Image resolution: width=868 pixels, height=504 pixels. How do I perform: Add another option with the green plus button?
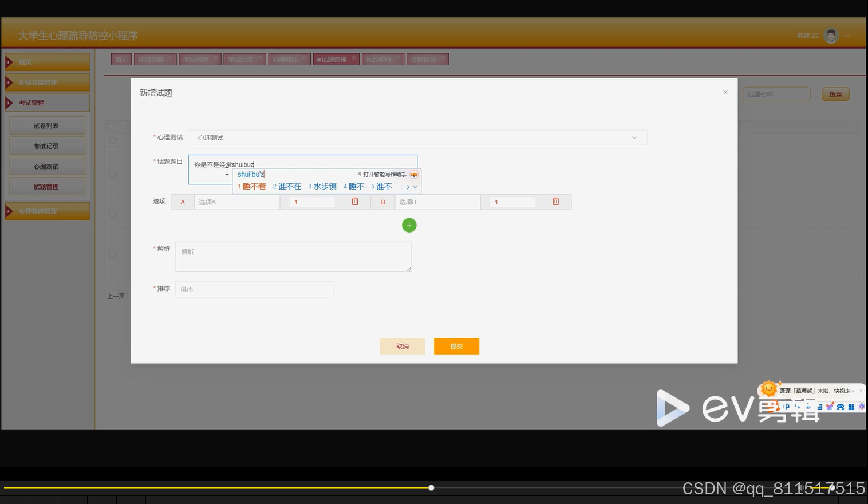[x=409, y=225]
